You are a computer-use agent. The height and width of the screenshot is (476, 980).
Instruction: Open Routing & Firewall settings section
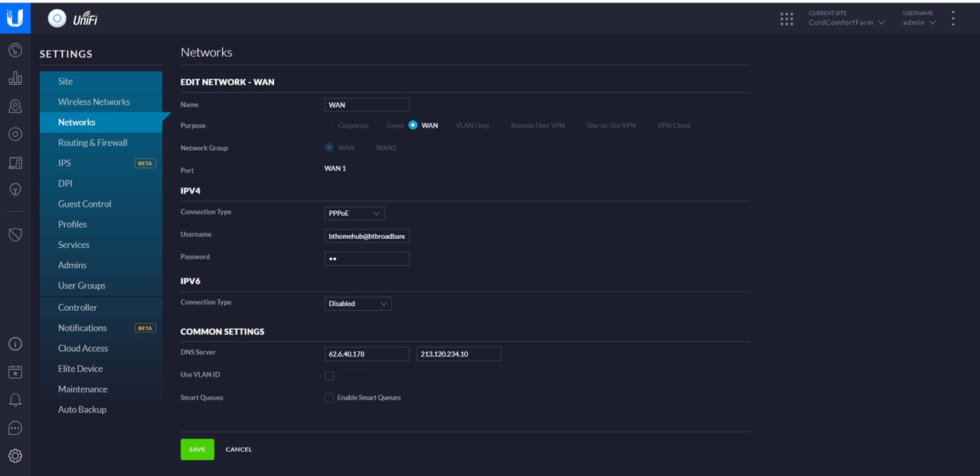tap(93, 142)
